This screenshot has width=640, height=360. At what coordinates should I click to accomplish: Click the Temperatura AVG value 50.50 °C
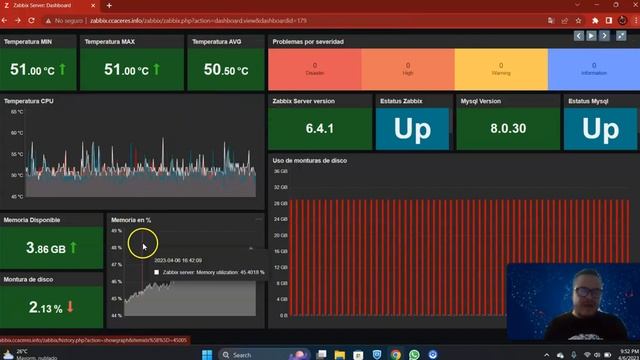(x=226, y=70)
